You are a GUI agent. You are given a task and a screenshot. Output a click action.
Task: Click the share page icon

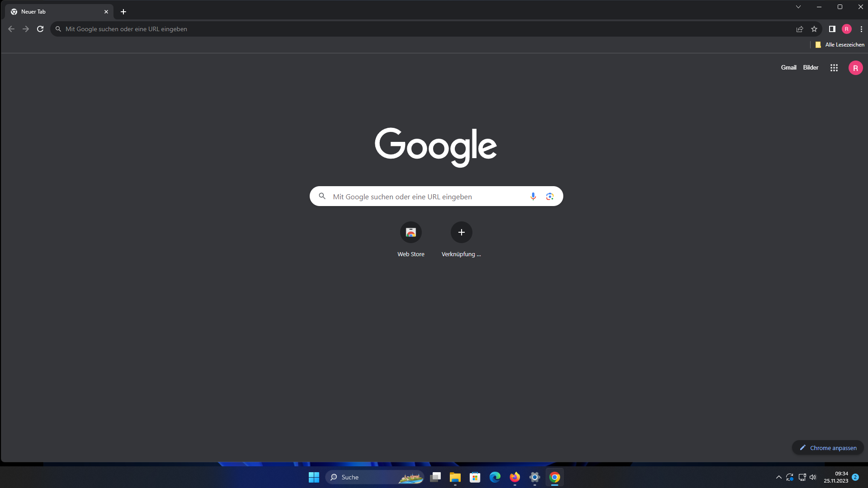coord(800,29)
